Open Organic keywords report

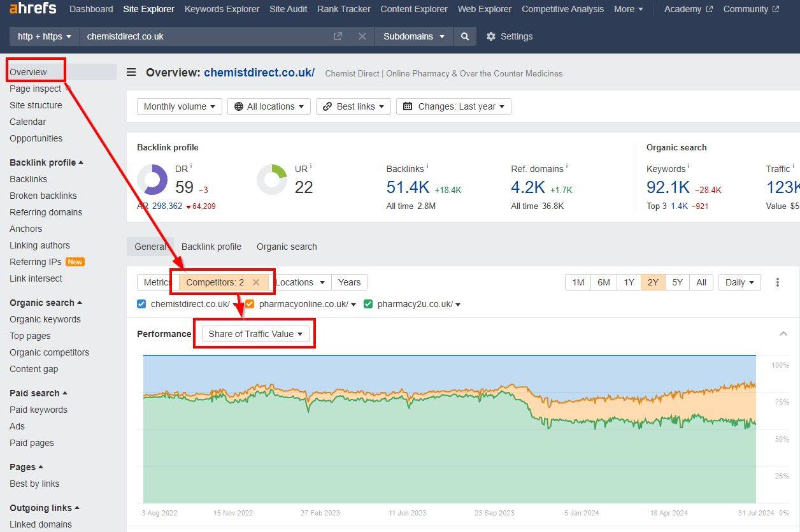coord(45,319)
